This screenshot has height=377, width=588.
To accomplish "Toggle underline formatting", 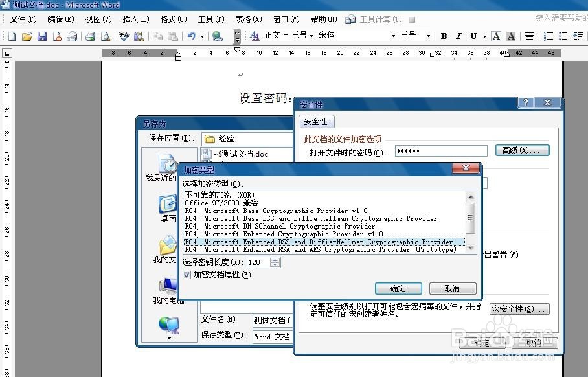I will tap(473, 36).
